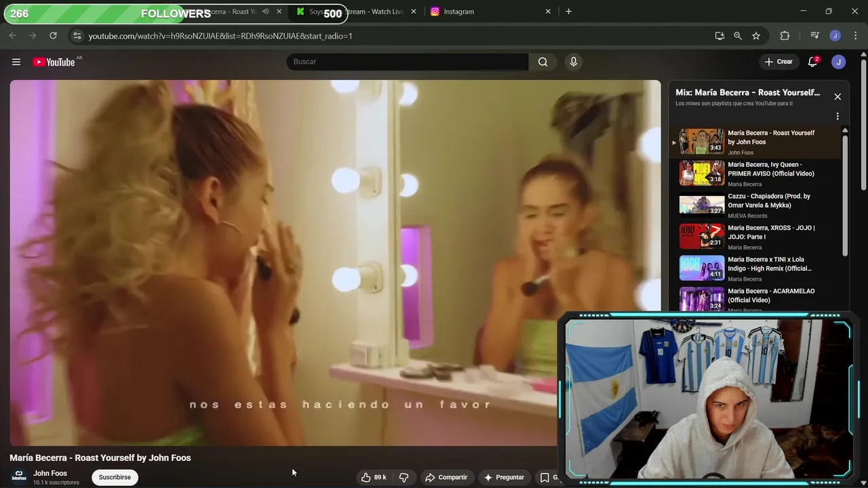Close the Instagram tab

click(549, 12)
